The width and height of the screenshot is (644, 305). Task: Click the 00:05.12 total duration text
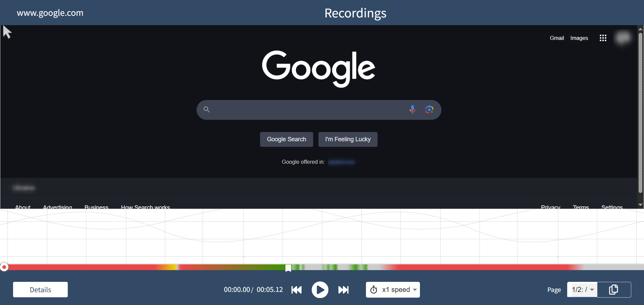point(270,290)
